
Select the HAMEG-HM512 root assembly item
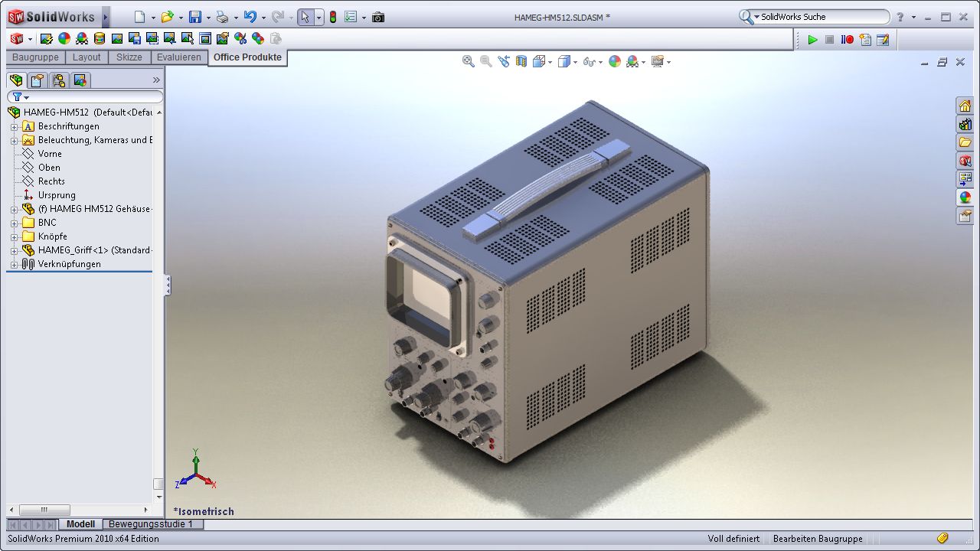click(80, 112)
